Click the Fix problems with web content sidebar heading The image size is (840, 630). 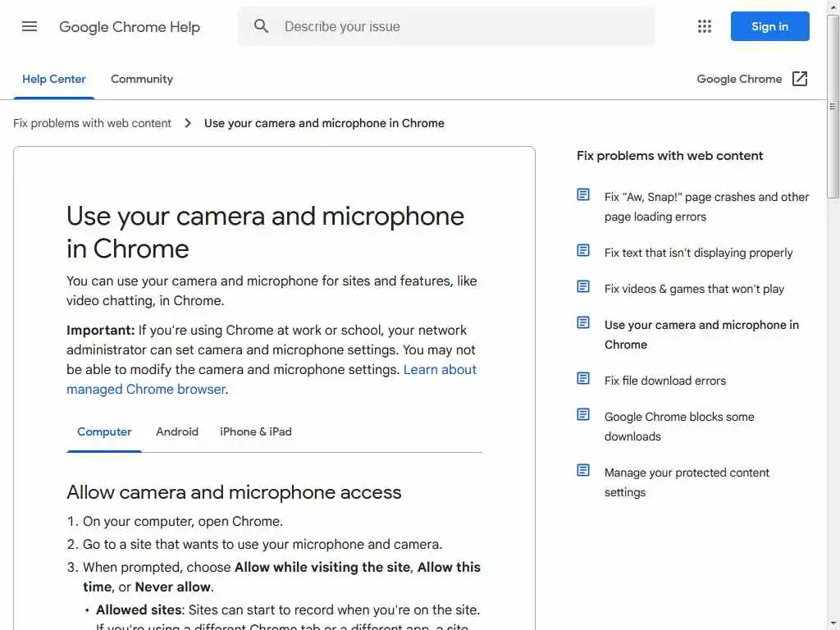(x=669, y=156)
